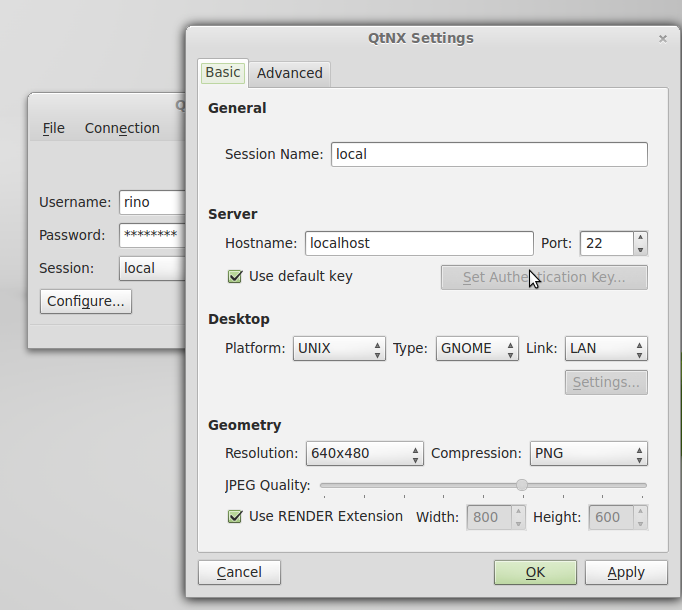This screenshot has width=682, height=610.
Task: Open the Platform dropdown showing UNIX
Action: tap(339, 349)
